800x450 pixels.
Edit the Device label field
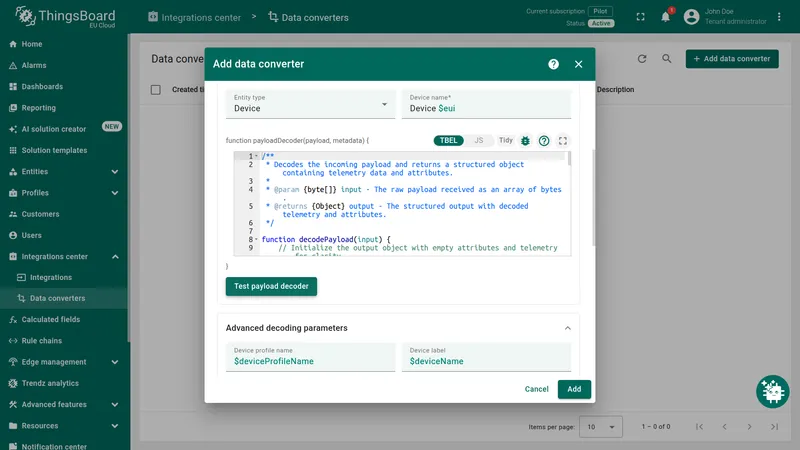[486, 357]
